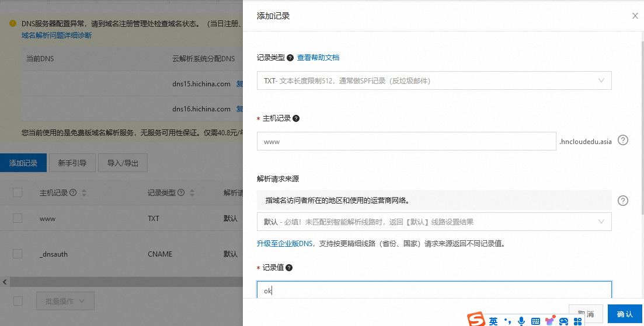Click 当前DNS column header text

[x=40, y=59]
